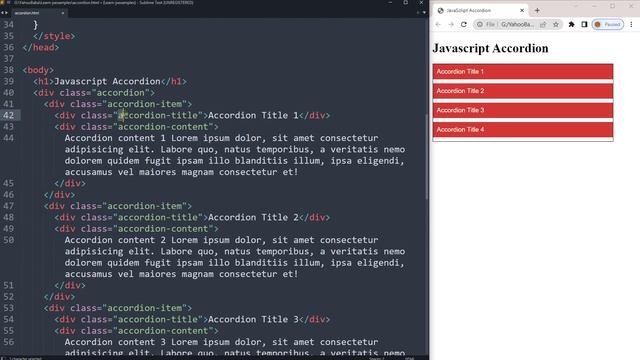
Task: Open Sublime tab list dropdown arrow
Action: click(x=424, y=13)
